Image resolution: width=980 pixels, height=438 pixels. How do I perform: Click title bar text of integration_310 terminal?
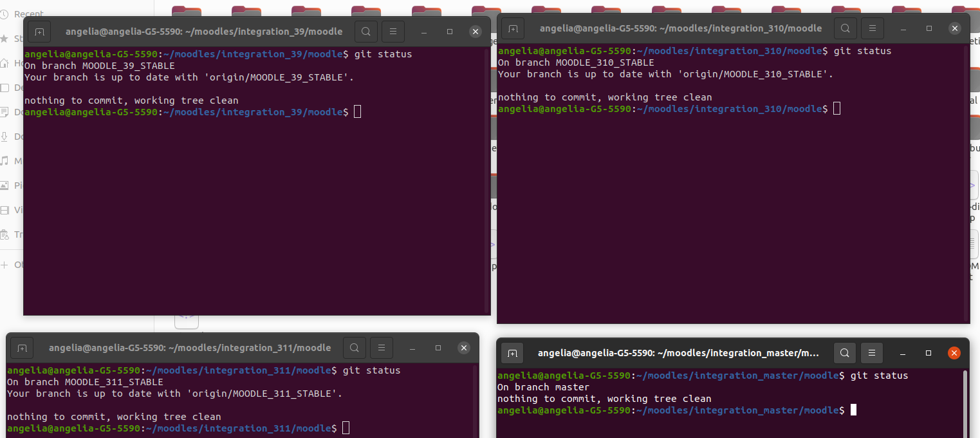(x=681, y=28)
